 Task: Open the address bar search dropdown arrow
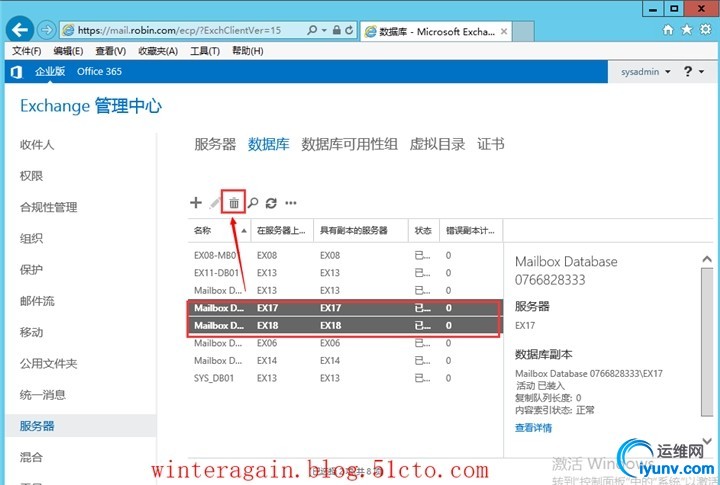(324, 30)
